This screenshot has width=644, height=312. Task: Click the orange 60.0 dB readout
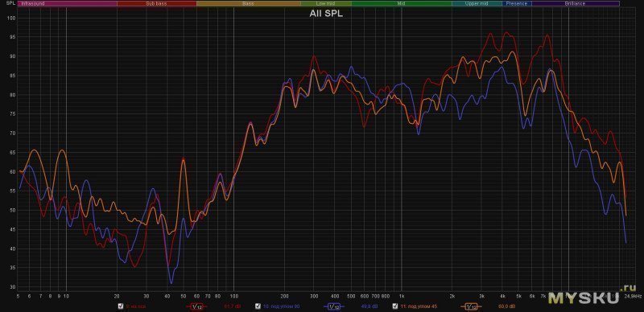[x=506, y=306]
